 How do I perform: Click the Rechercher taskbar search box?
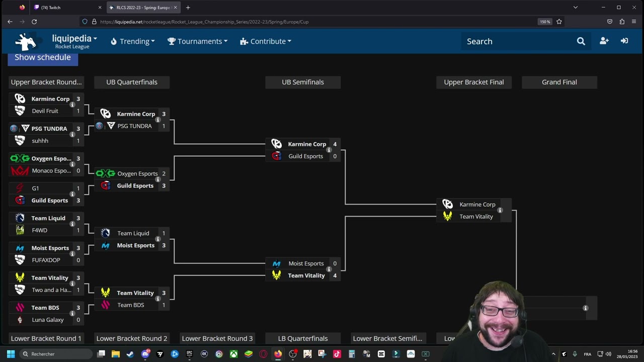[x=56, y=354]
